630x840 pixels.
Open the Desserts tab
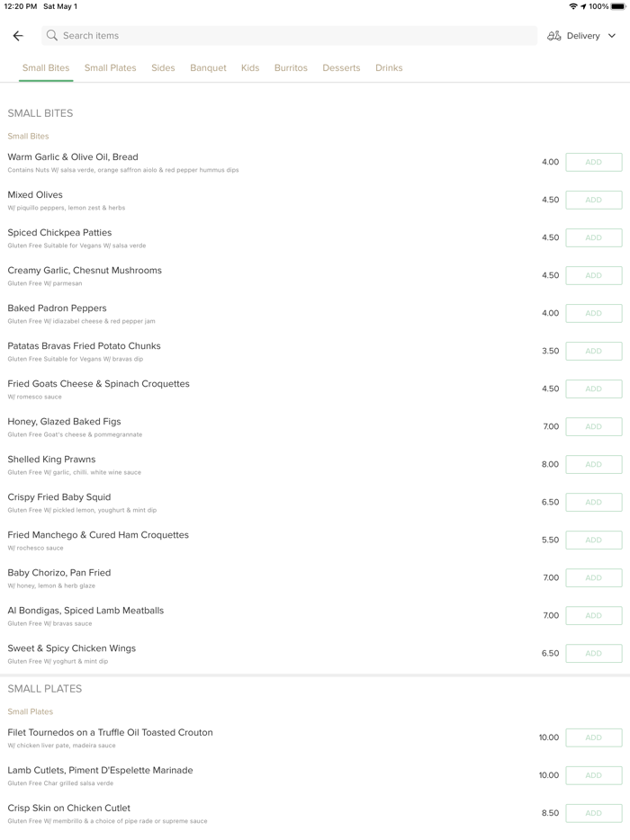[341, 68]
